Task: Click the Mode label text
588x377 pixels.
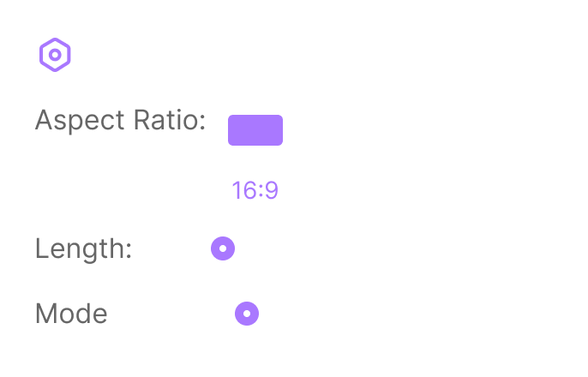Action: tap(71, 314)
